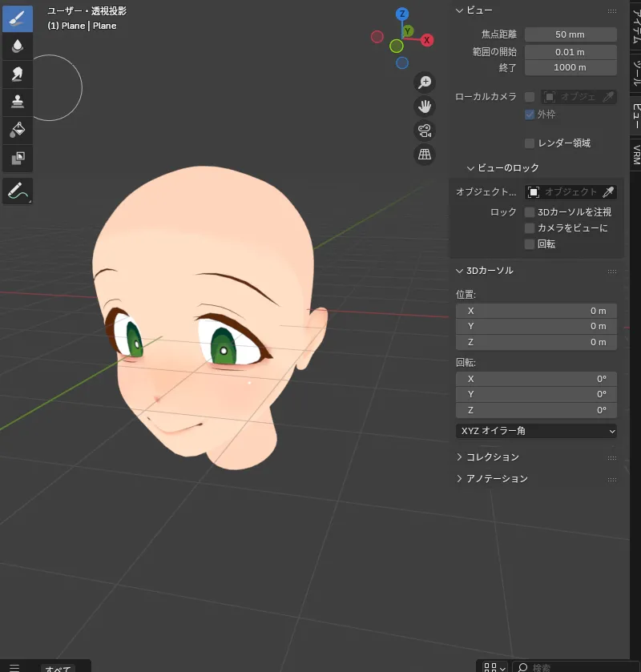The height and width of the screenshot is (672, 641).
Task: Collapse the 3Dカーソル panel
Action: 459,271
